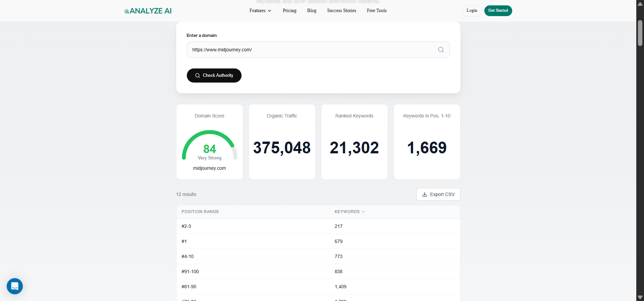Click the search magnifier icon in the domain field

tap(441, 50)
